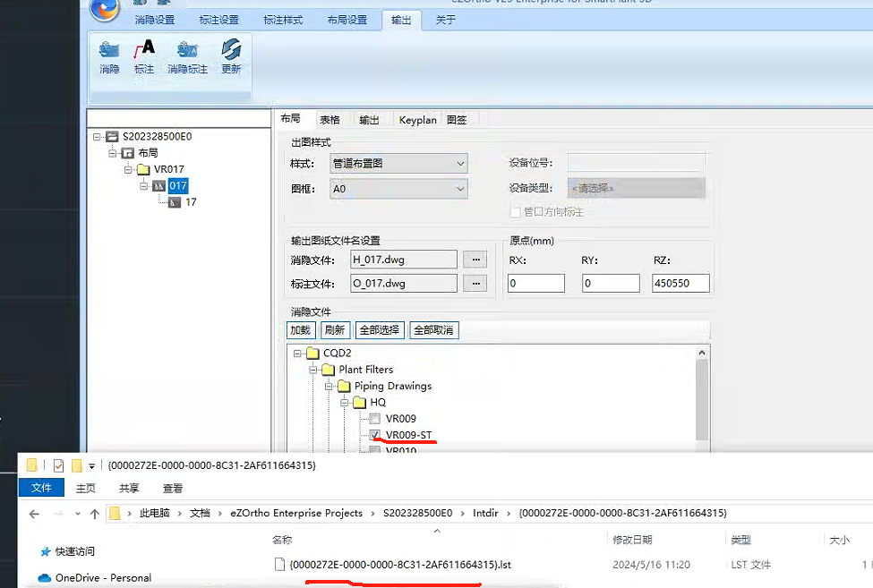The width and height of the screenshot is (873, 588).
Task: Click the RX input field
Action: pyautogui.click(x=536, y=283)
